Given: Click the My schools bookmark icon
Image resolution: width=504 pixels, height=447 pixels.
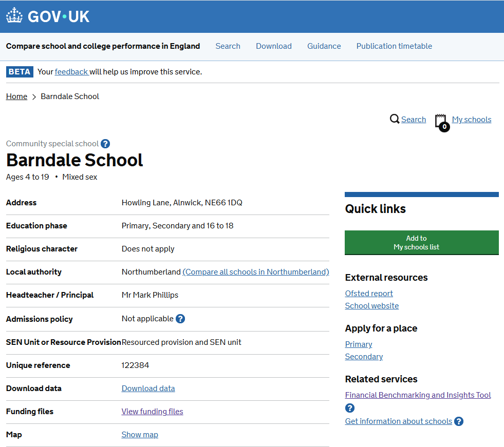Looking at the screenshot, I should click(440, 118).
